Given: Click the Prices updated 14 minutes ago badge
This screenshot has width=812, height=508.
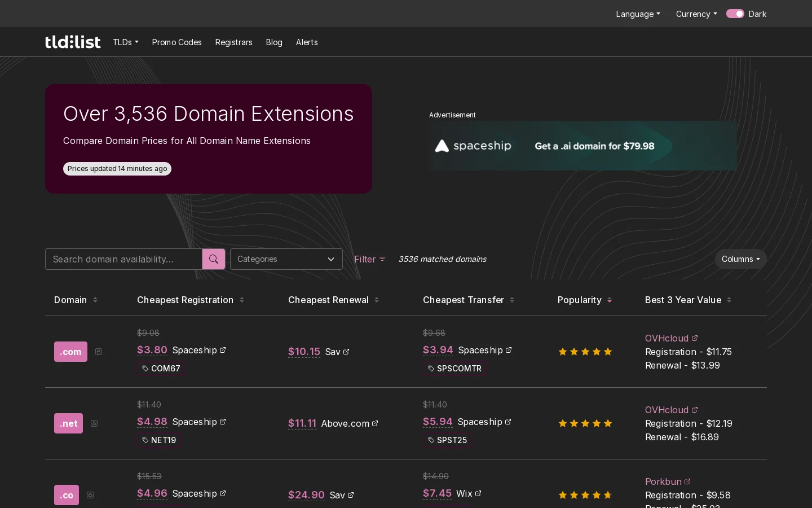Looking at the screenshot, I should click(x=117, y=169).
